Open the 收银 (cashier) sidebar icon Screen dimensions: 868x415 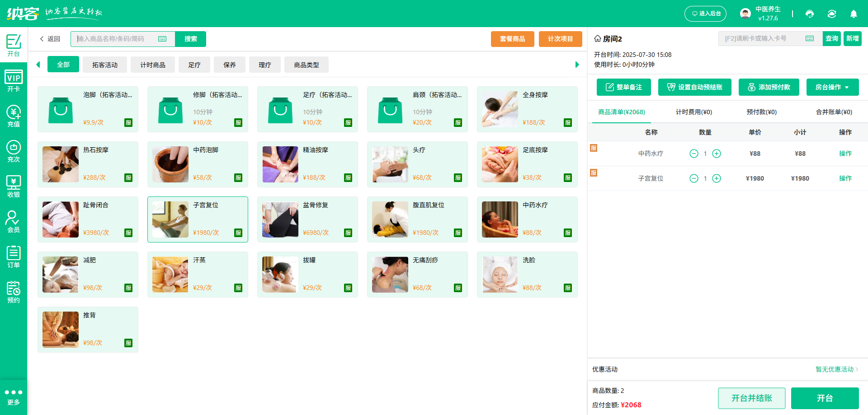pyautogui.click(x=14, y=185)
